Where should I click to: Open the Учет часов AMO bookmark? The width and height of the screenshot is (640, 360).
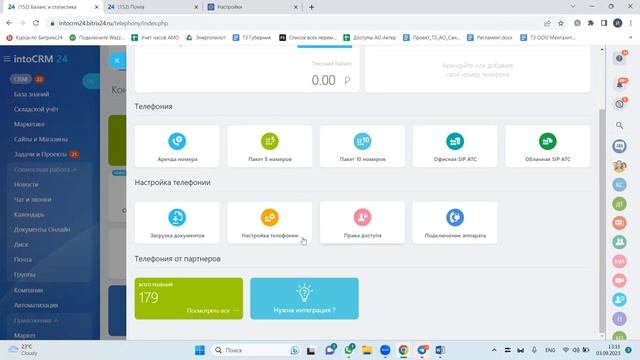click(155, 38)
